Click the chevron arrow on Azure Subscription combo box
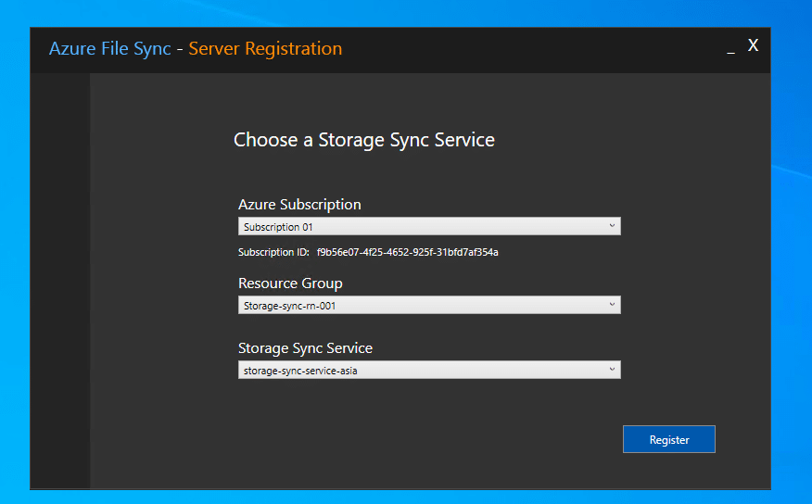Screen dimensions: 812x504 [x=612, y=226]
